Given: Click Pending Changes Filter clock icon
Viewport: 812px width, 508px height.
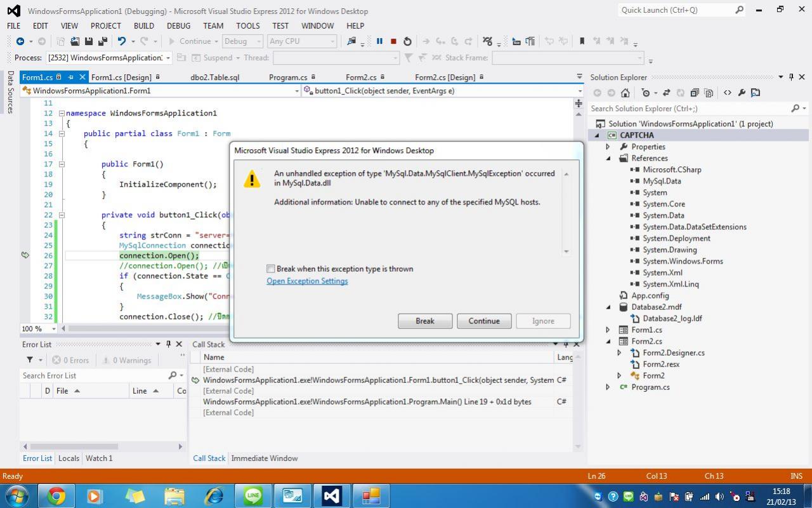Looking at the screenshot, I should (646, 93).
